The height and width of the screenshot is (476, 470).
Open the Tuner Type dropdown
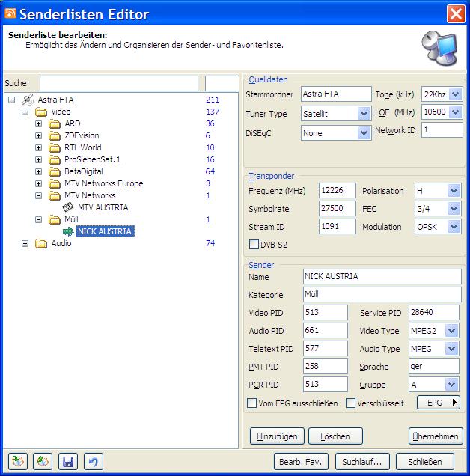(x=364, y=114)
